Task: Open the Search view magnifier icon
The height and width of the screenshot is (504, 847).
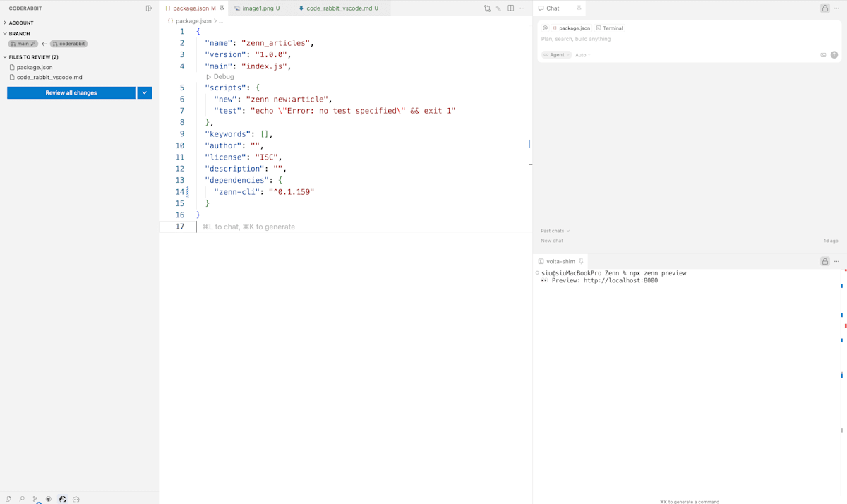Action: [x=22, y=499]
